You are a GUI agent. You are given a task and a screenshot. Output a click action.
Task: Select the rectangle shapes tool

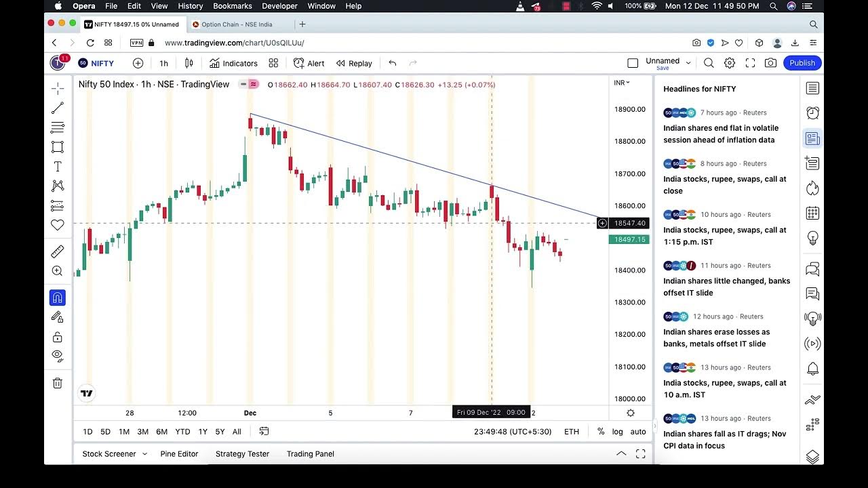58,147
